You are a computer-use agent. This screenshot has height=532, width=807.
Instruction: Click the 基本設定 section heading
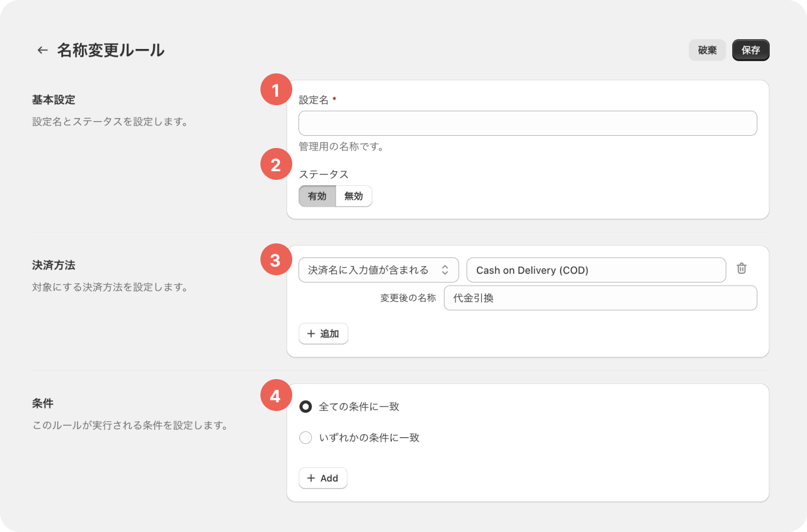[x=53, y=100]
